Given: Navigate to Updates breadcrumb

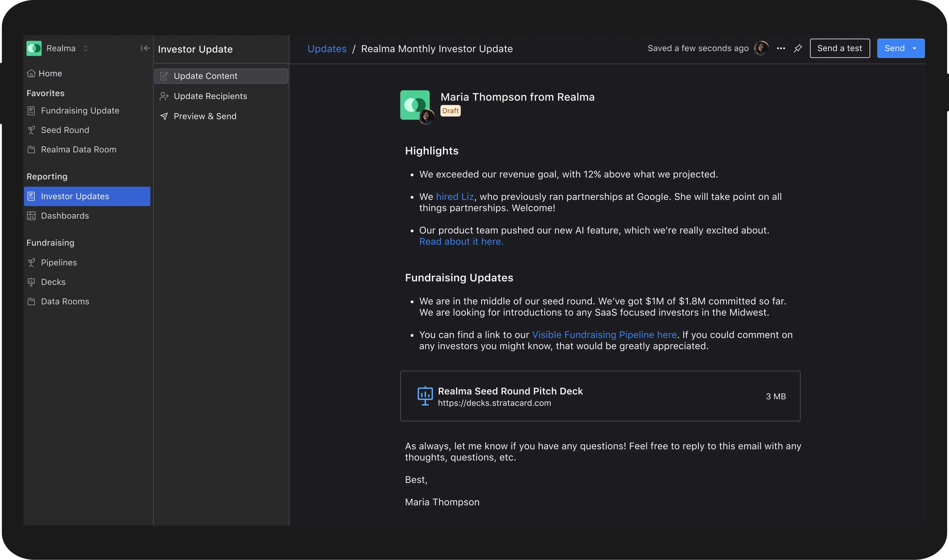Looking at the screenshot, I should (327, 49).
